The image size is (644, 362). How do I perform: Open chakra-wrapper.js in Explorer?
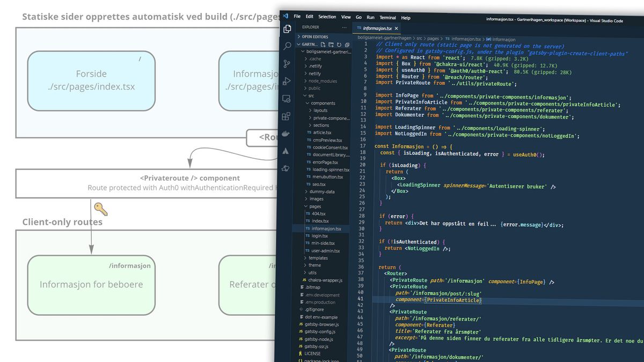point(324,280)
